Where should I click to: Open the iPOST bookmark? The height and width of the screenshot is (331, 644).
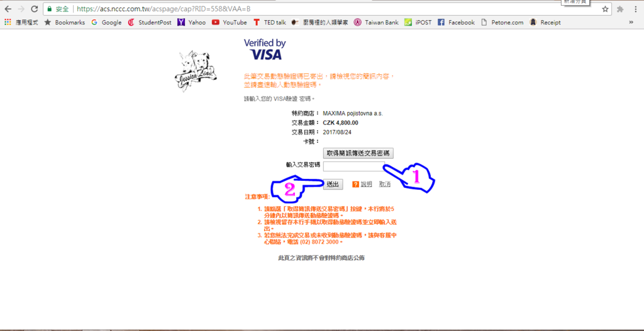pyautogui.click(x=418, y=23)
